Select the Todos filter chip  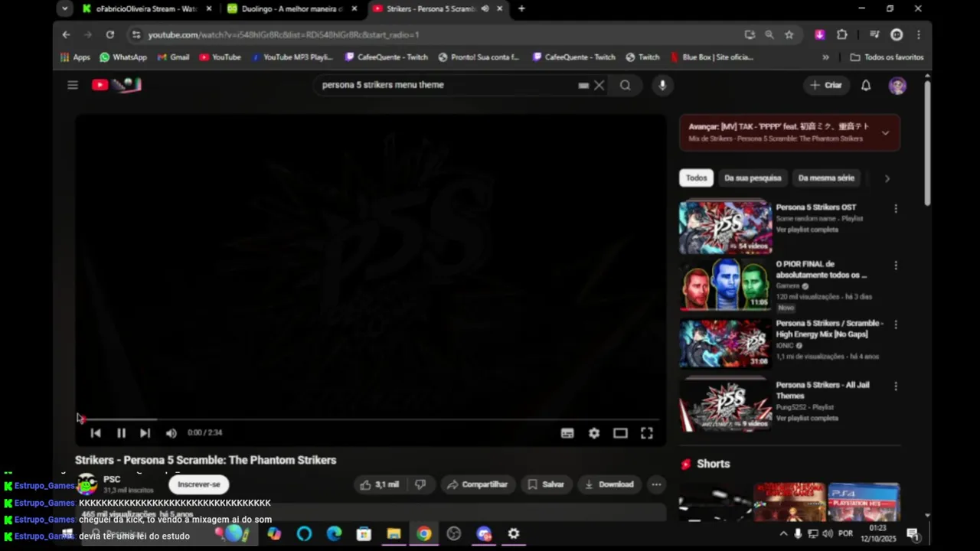pyautogui.click(x=696, y=178)
